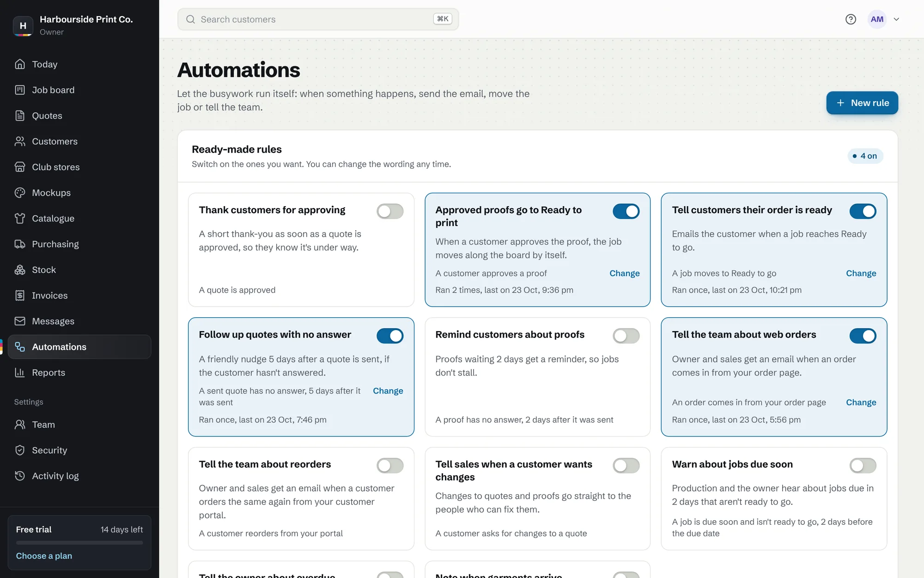Screen dimensions: 924x578
Task: Click the 4 on status badge
Action: tap(865, 156)
